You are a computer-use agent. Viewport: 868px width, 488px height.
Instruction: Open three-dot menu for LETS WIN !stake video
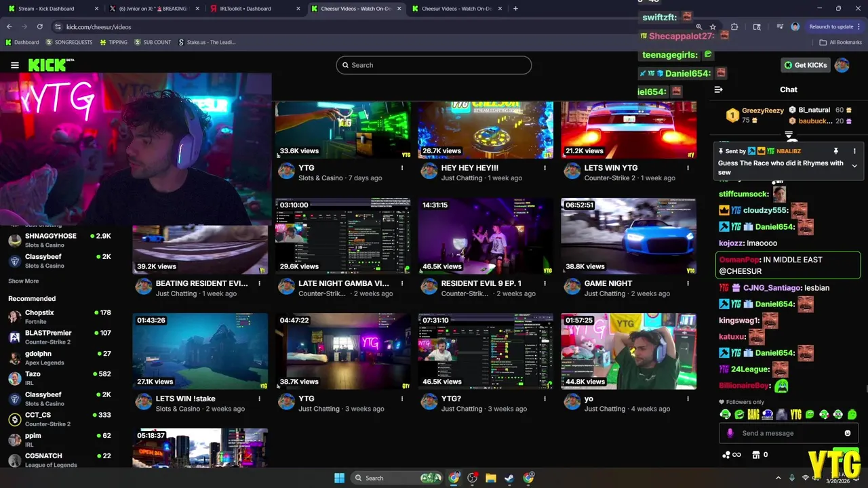[x=259, y=399]
